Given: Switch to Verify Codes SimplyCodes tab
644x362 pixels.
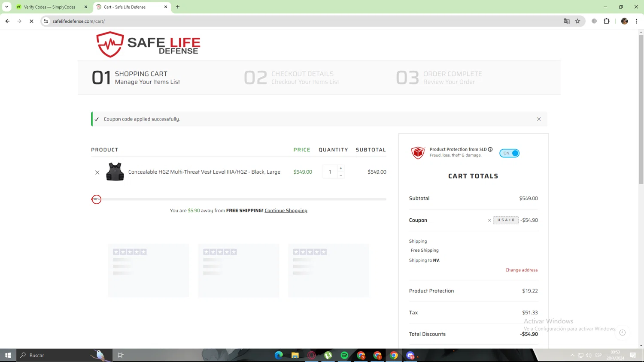Looking at the screenshot, I should [x=49, y=7].
